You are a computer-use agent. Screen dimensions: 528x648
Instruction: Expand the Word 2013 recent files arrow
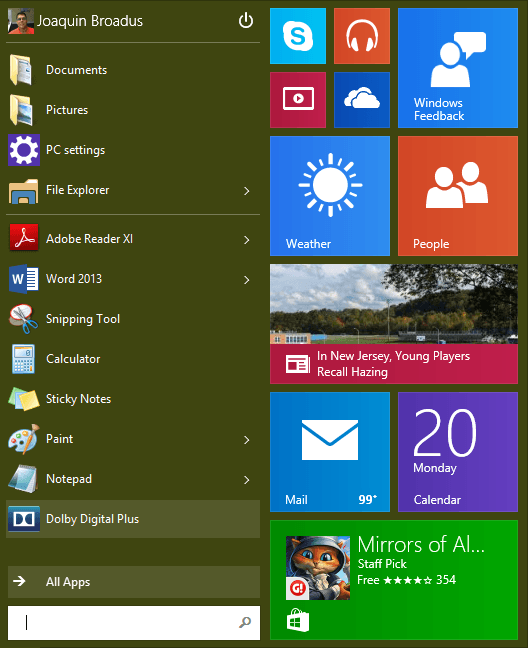[247, 280]
